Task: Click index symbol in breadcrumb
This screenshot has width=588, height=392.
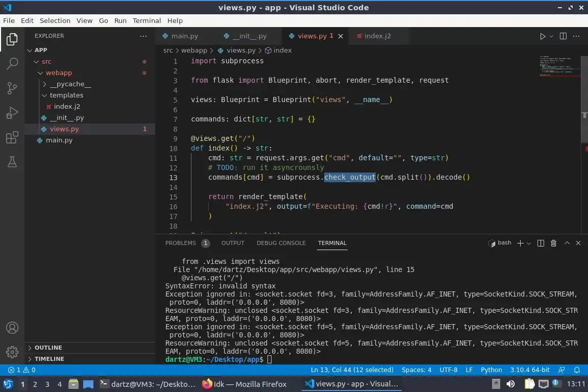Action: pos(278,50)
